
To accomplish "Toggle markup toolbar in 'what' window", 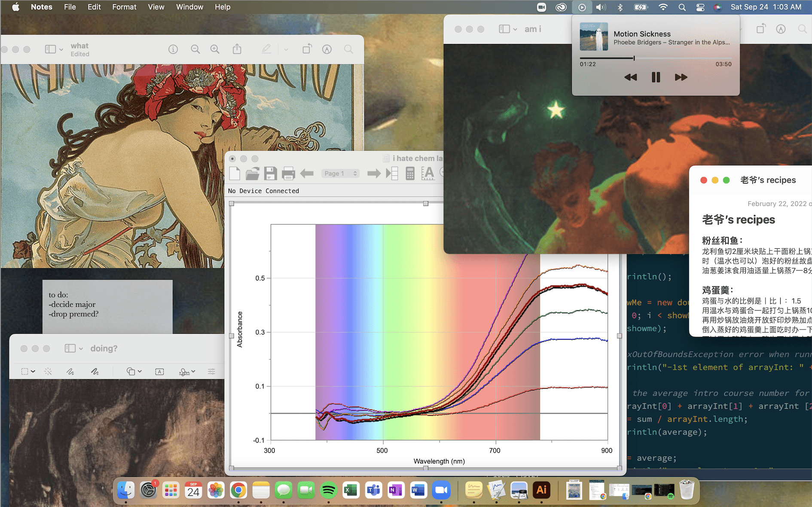I will 327,49.
